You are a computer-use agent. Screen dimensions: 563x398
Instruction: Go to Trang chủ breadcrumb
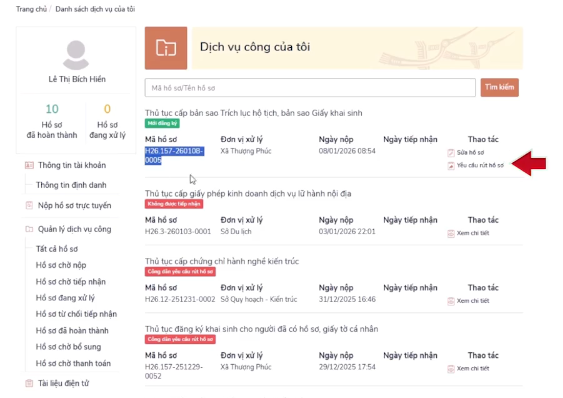click(x=31, y=9)
